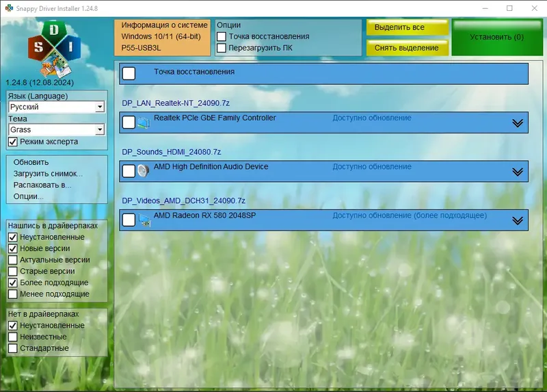Select the AMD High Definition Audio Device checkbox

[129, 171]
